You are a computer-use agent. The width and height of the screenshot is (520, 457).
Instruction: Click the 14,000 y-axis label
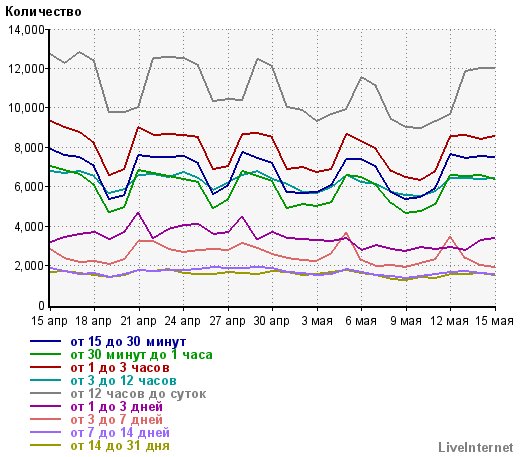(26, 30)
